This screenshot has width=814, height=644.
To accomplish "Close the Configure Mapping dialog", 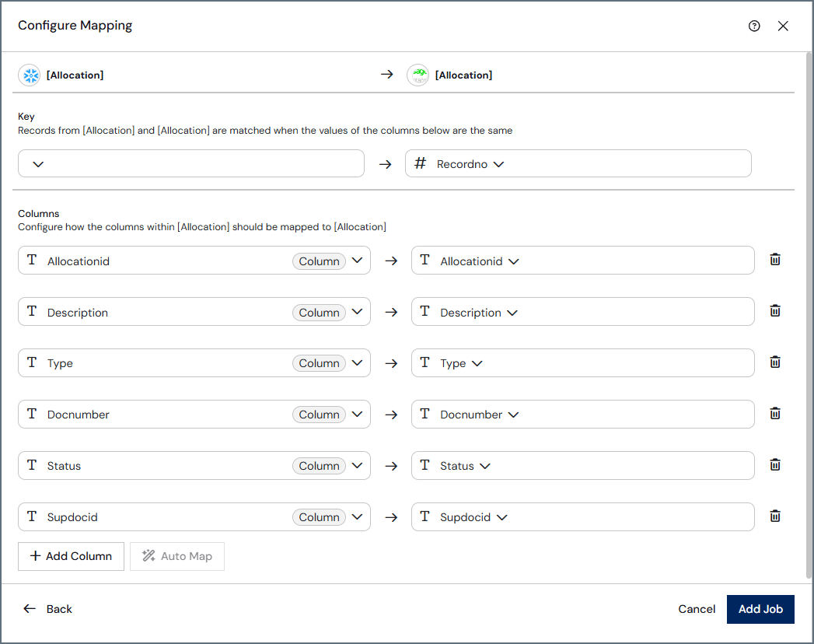I will click(x=783, y=26).
